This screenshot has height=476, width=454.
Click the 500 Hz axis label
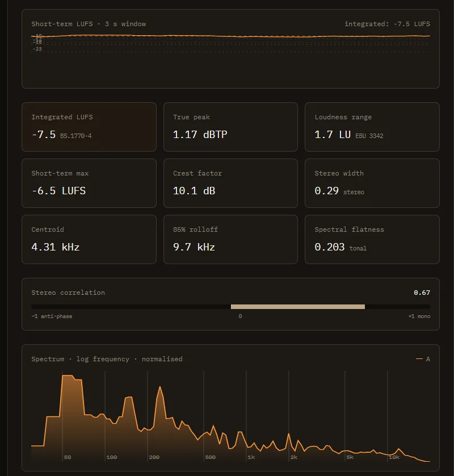coord(210,457)
